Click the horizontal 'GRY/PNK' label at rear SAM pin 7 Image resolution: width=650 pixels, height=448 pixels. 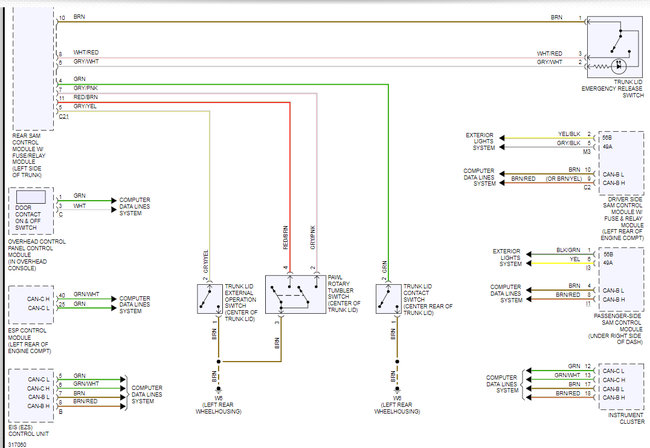[x=85, y=88]
